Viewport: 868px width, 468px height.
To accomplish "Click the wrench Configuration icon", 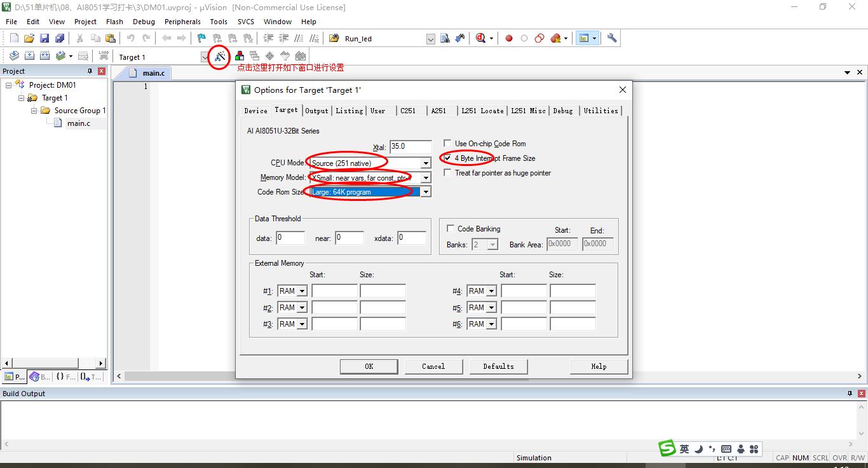I will (x=612, y=38).
